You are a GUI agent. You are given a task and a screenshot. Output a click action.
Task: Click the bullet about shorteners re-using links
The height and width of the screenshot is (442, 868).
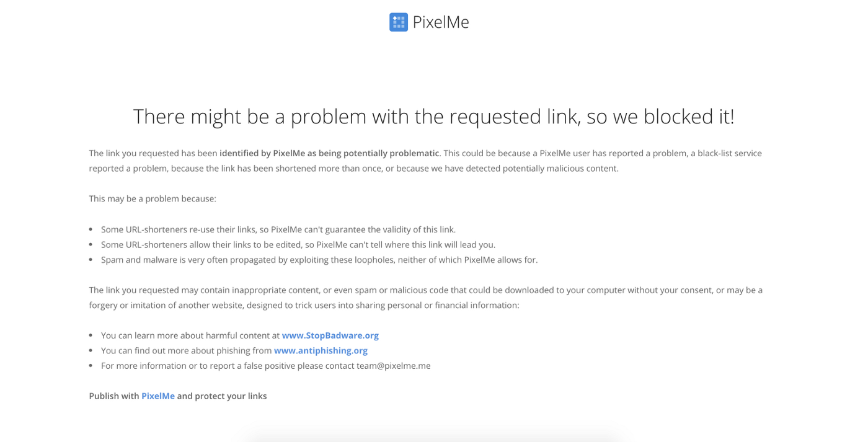278,229
